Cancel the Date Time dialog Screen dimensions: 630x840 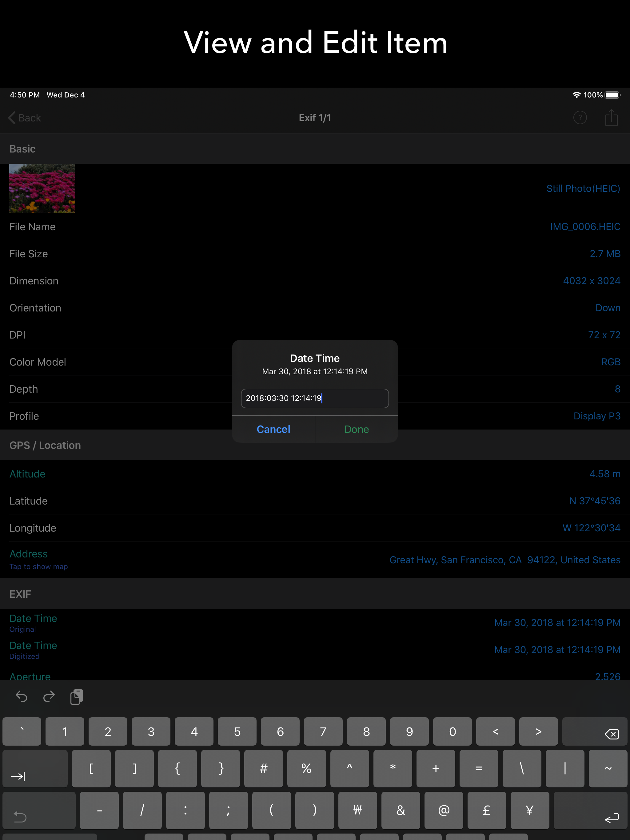coord(273,429)
